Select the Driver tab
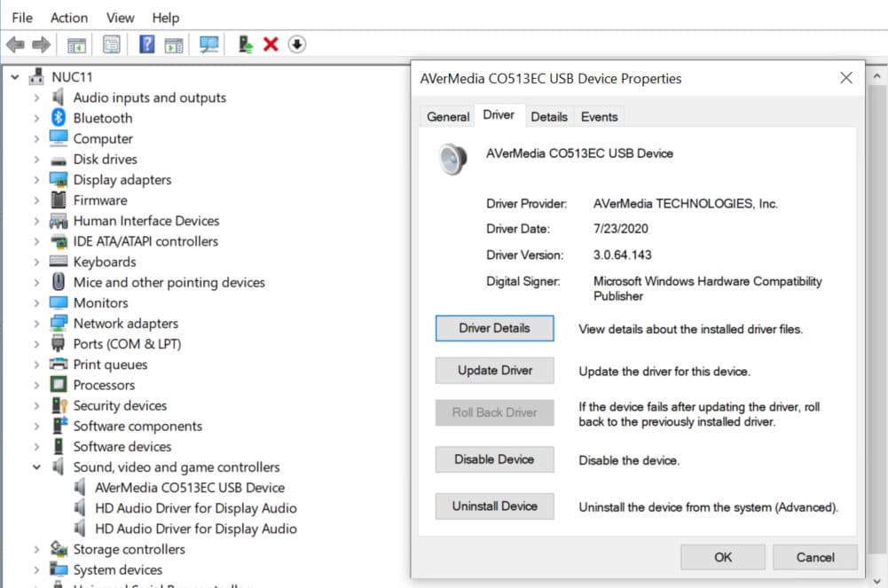This screenshot has width=888, height=588. pos(499,115)
